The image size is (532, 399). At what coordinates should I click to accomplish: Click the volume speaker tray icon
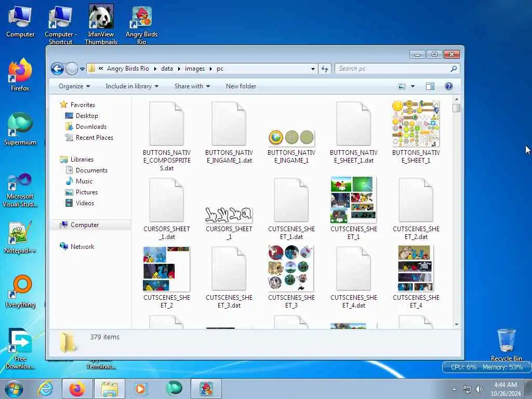click(478, 390)
